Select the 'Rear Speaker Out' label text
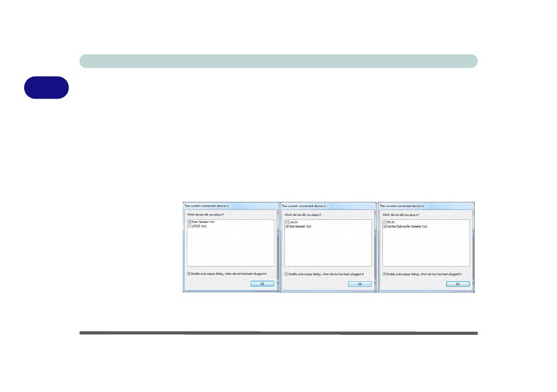This screenshot has width=557, height=392. (203, 222)
